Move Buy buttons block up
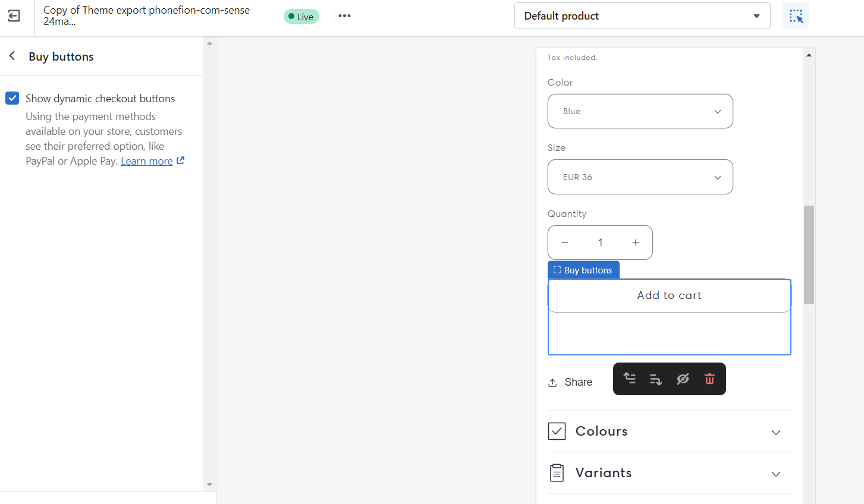Screen dimensions: 864x504 click(x=629, y=379)
